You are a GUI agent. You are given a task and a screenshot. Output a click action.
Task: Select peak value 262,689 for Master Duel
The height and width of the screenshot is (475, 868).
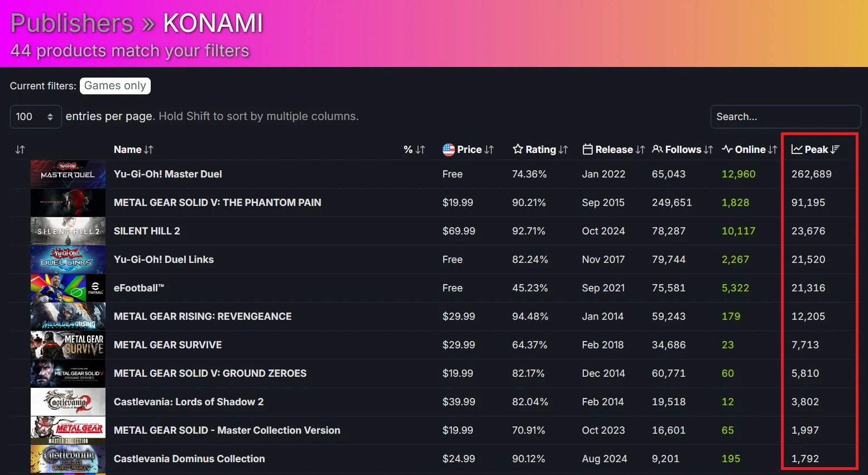(812, 174)
